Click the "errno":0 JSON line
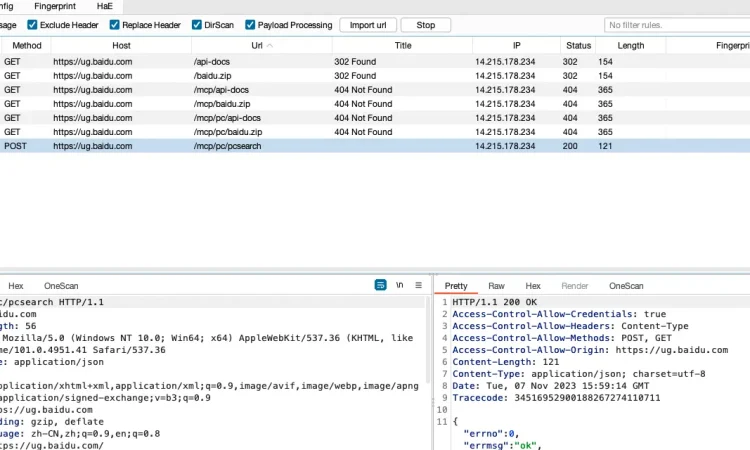The image size is (750, 450). (x=491, y=434)
